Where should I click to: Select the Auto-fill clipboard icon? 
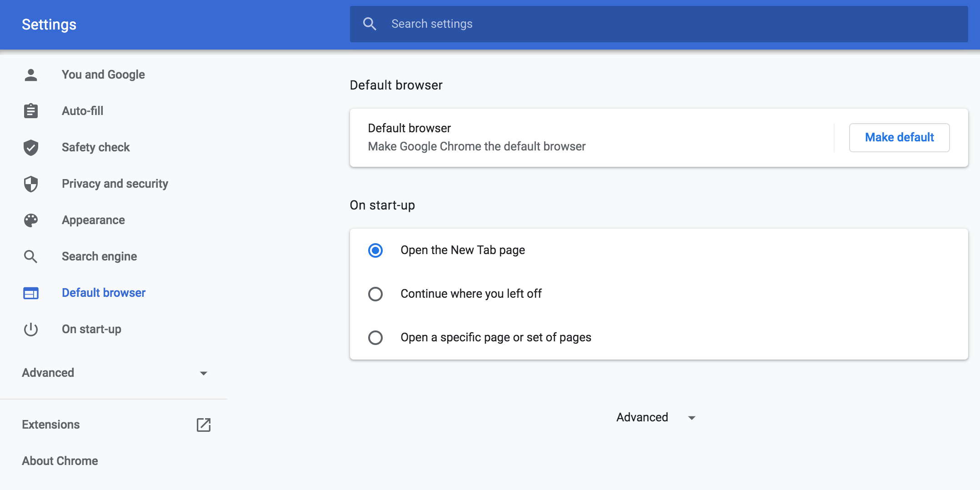coord(30,110)
